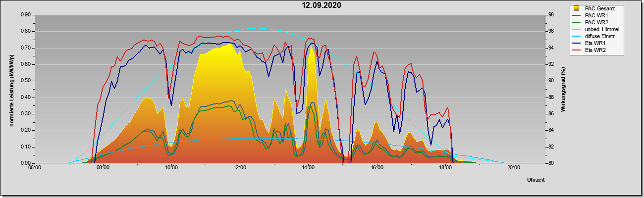Select the 18:00 time tick label
Image resolution: width=644 pixels, height=198 pixels.
pos(445,167)
